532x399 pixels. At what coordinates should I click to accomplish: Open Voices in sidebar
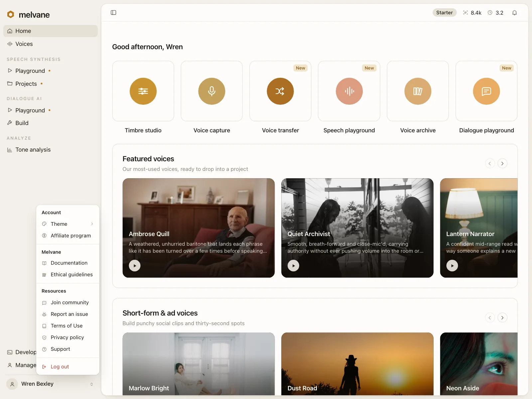click(51, 44)
